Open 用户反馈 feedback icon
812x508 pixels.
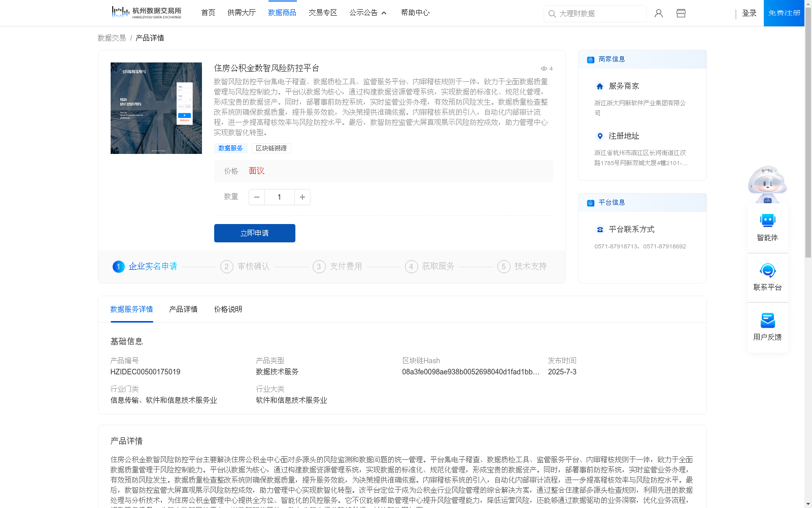[x=767, y=327]
